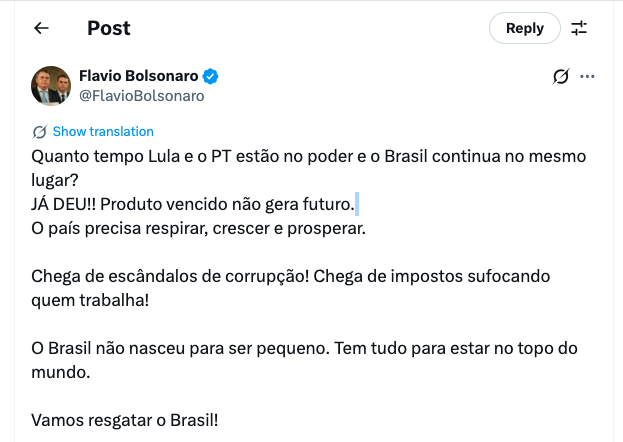Open the reply filter sliders icon
This screenshot has width=623, height=442.
click(x=580, y=28)
